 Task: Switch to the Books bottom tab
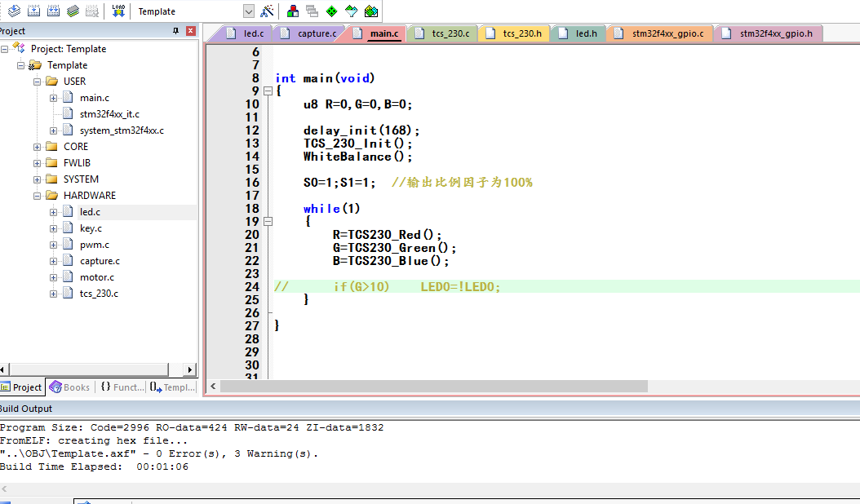[x=69, y=387]
